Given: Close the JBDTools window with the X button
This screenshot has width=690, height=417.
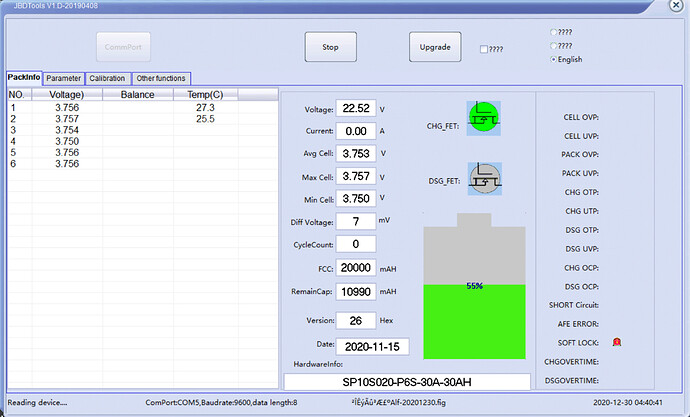Looking at the screenshot, I should [676, 5].
